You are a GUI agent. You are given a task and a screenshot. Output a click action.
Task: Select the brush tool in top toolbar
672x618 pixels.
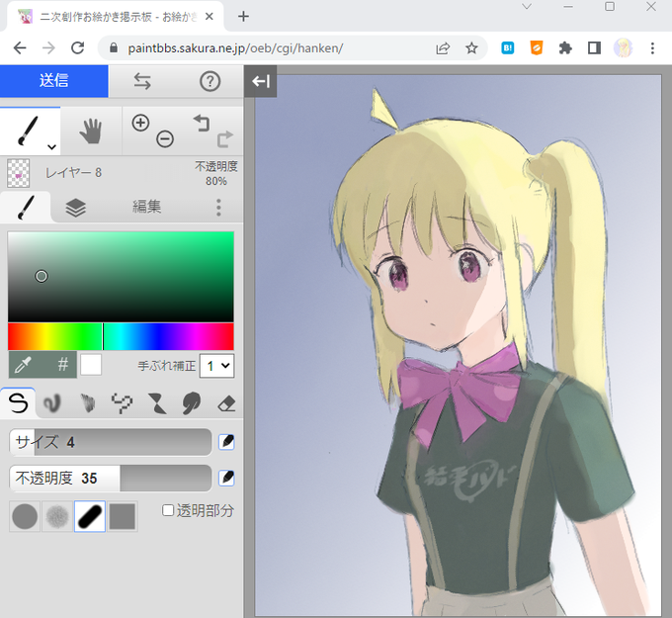[28, 131]
